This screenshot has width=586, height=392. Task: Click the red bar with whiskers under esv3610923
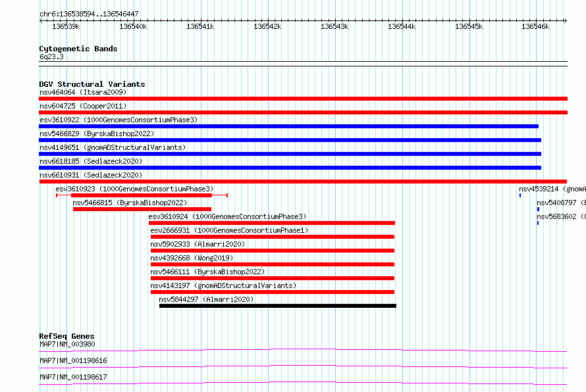pyautogui.click(x=142, y=195)
